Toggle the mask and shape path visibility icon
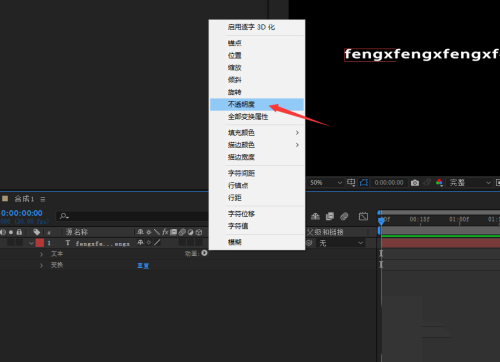This screenshot has width=500, height=362. coord(364,183)
